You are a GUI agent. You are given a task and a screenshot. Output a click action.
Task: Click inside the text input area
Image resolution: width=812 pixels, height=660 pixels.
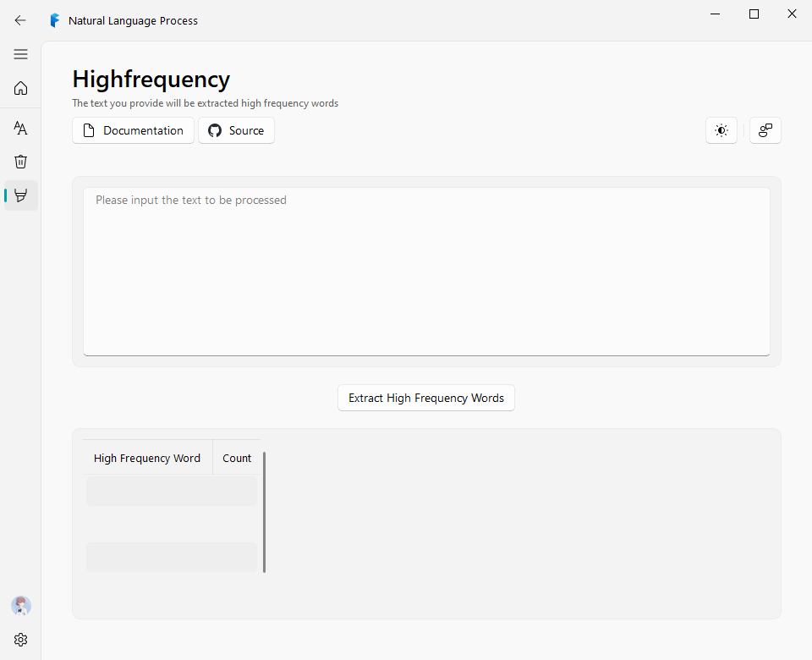click(x=425, y=271)
